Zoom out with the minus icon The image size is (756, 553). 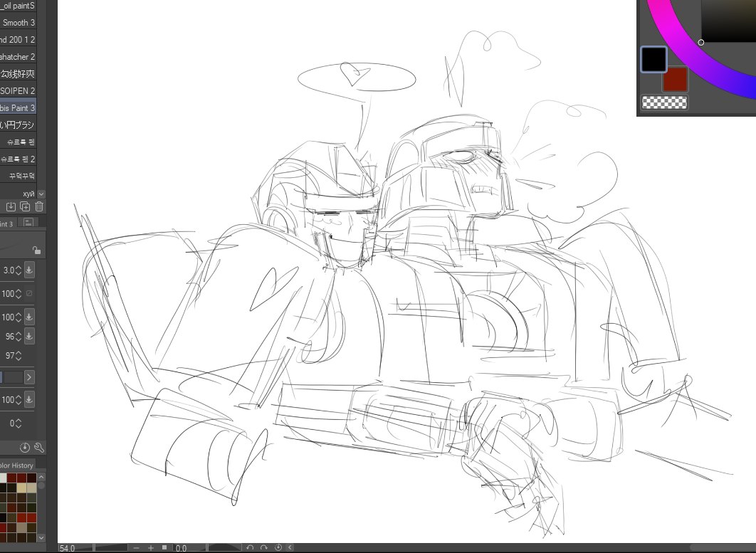(137, 548)
